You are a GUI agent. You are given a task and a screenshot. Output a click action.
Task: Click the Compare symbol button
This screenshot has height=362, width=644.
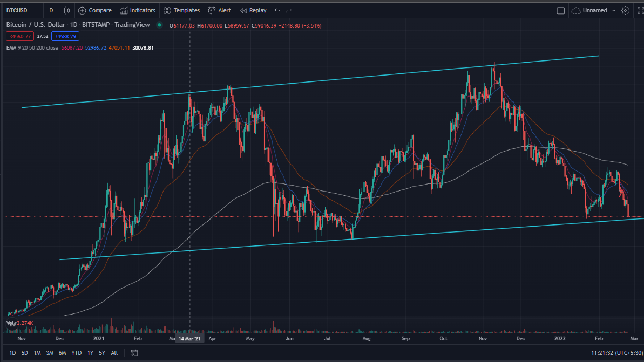pos(95,10)
